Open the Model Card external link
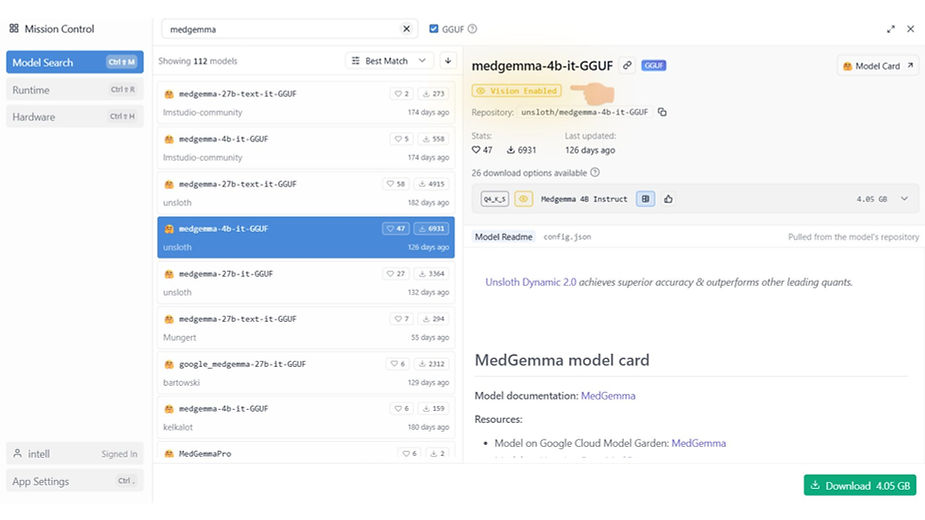This screenshot has height=520, width=925. click(878, 66)
